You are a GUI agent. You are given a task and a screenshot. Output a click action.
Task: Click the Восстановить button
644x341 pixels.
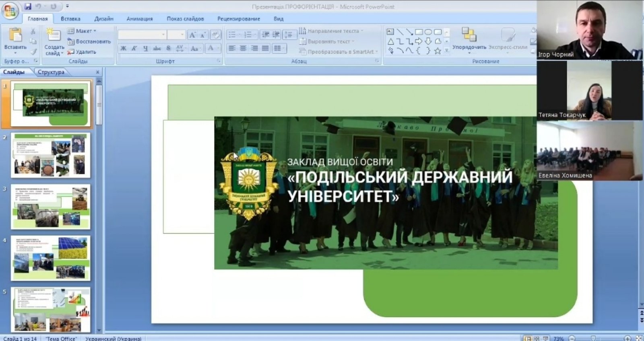coord(89,41)
